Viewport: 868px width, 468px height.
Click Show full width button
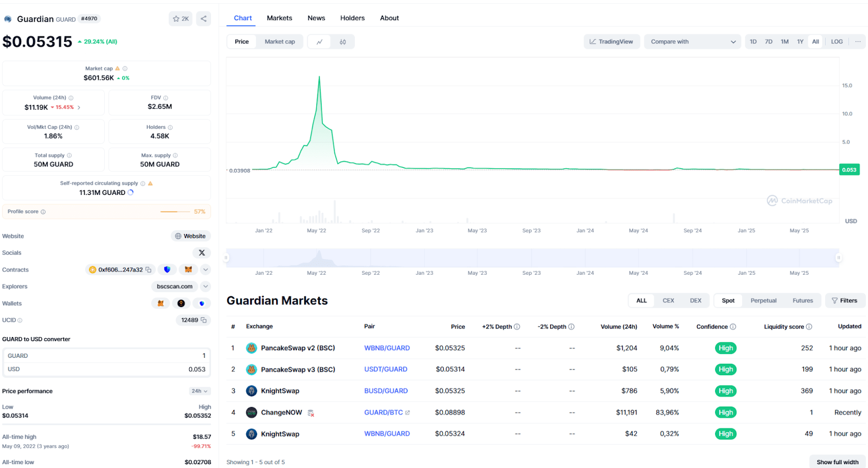pos(838,462)
